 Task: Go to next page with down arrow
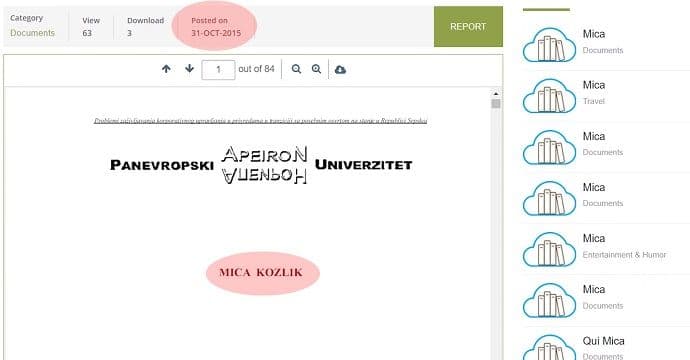(x=190, y=69)
